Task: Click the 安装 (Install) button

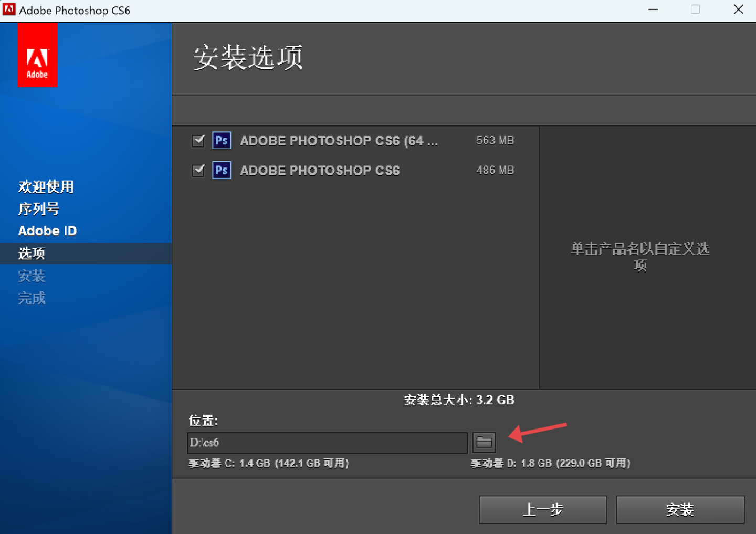Action: point(680,509)
